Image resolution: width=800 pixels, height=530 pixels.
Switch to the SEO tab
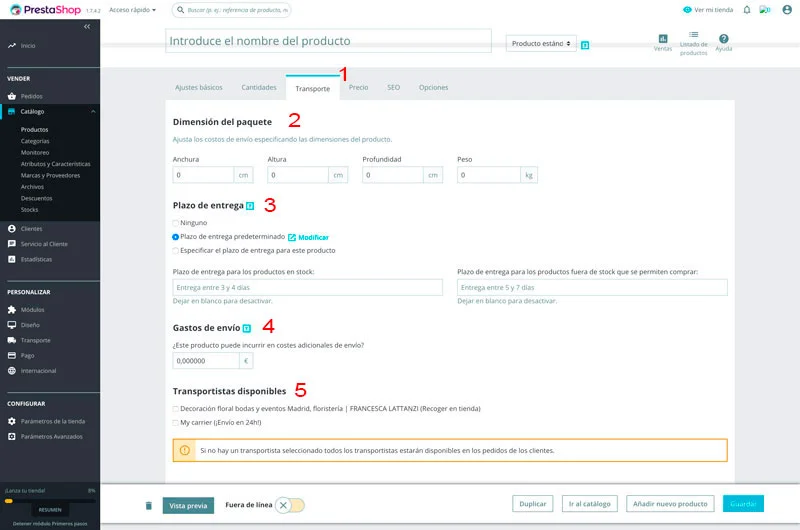point(393,87)
